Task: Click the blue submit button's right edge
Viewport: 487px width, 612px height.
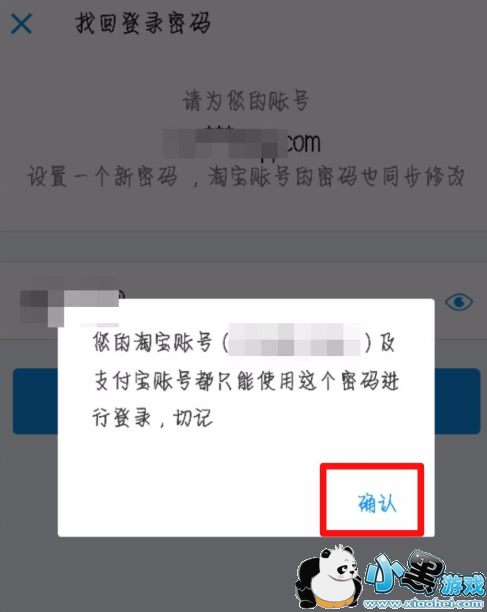Action: 457,401
